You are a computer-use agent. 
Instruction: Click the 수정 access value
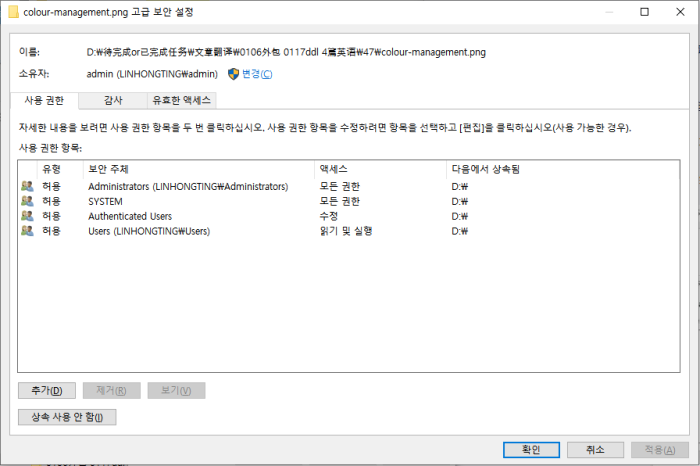[329, 216]
